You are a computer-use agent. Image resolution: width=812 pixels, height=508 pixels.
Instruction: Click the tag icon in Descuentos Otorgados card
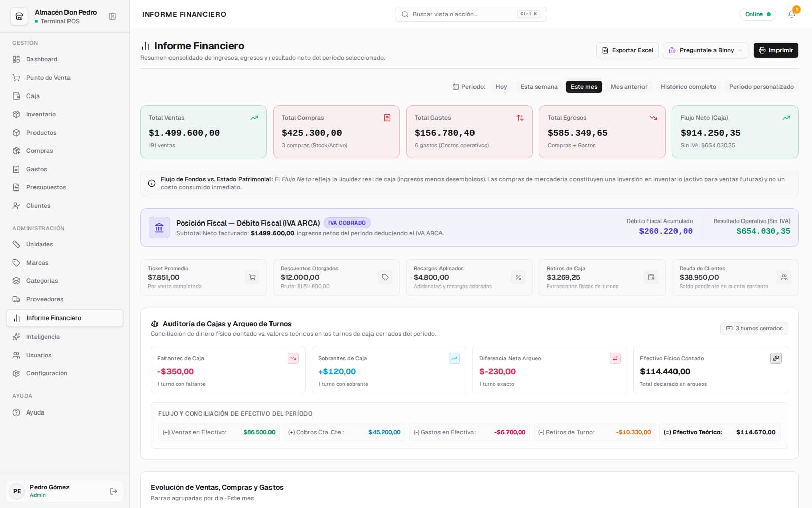(x=385, y=277)
